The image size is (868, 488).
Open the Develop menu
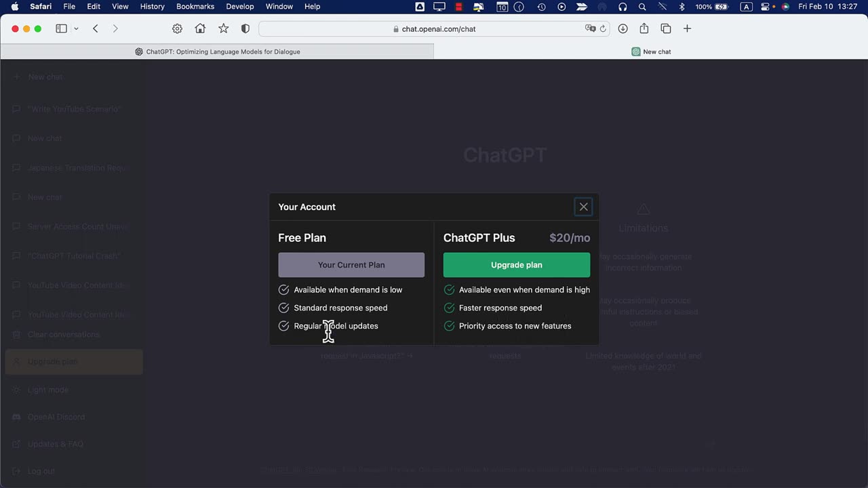(x=240, y=6)
